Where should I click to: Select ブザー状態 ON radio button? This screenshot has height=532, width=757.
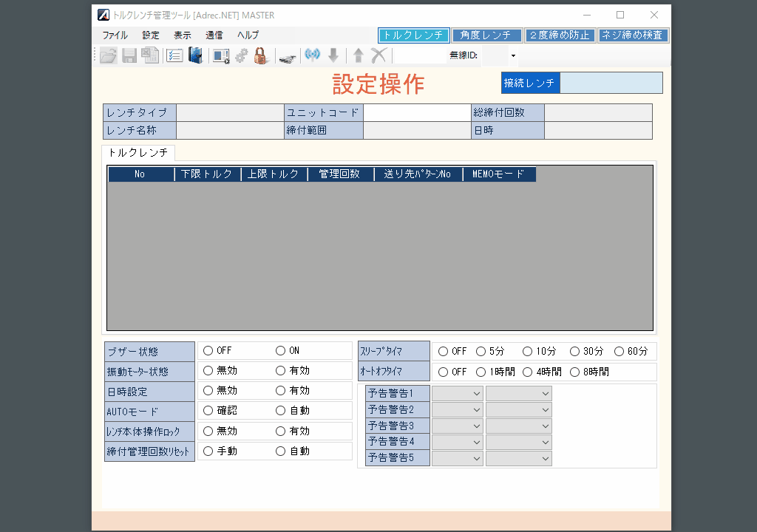click(x=280, y=350)
